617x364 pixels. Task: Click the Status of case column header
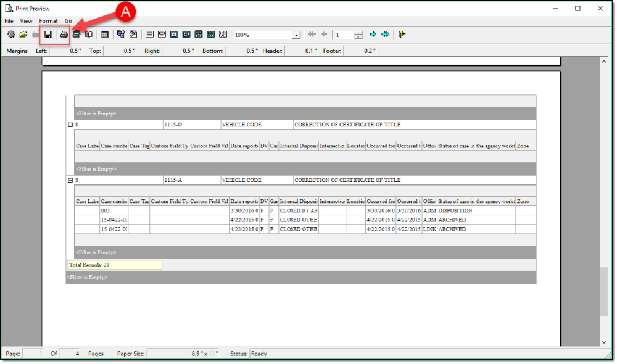[x=476, y=146]
